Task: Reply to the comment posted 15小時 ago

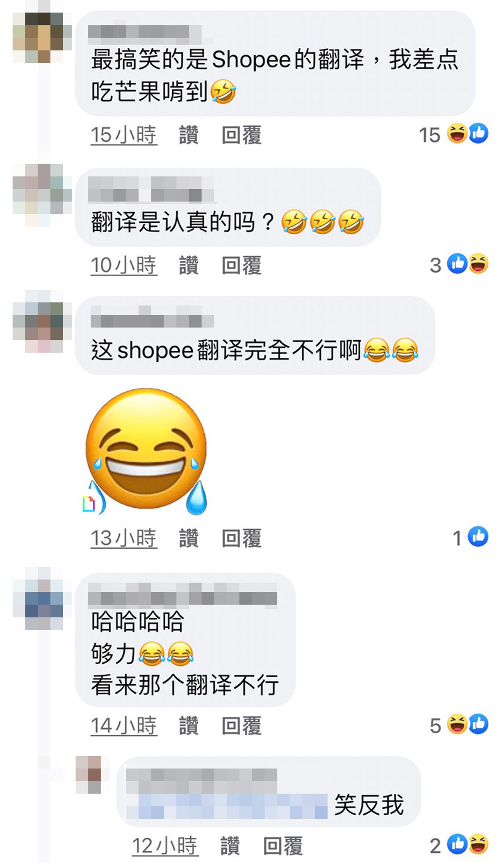Action: 241,135
